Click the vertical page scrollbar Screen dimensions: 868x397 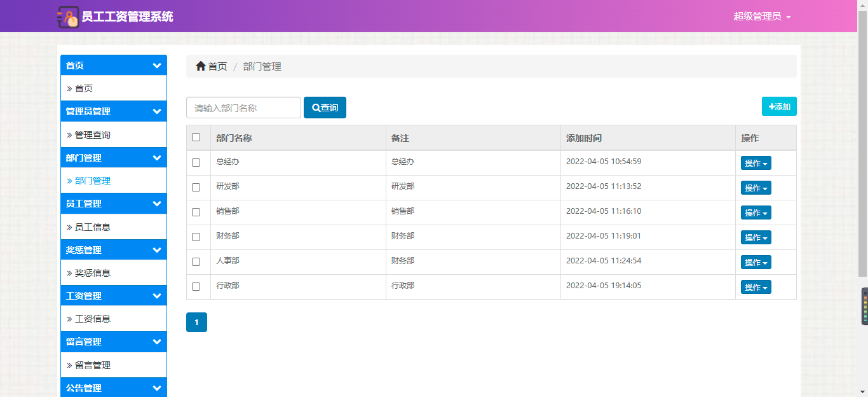[x=863, y=143]
